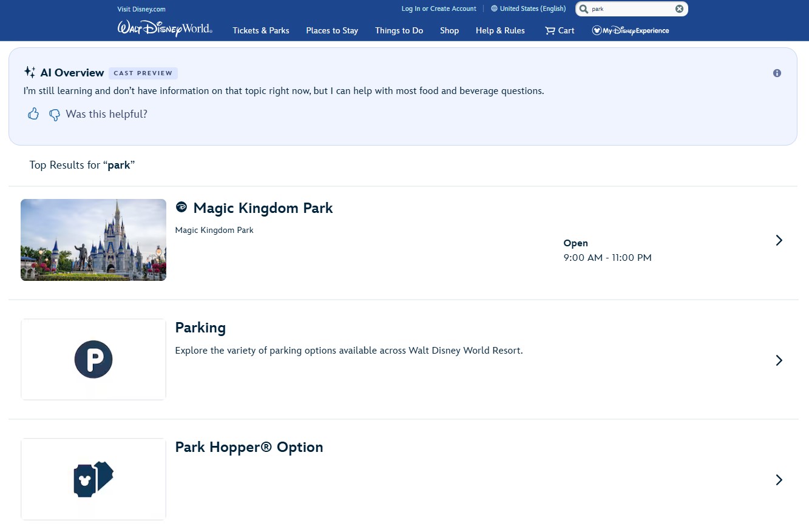
Task: Click the Parking result title
Action: [x=200, y=328]
